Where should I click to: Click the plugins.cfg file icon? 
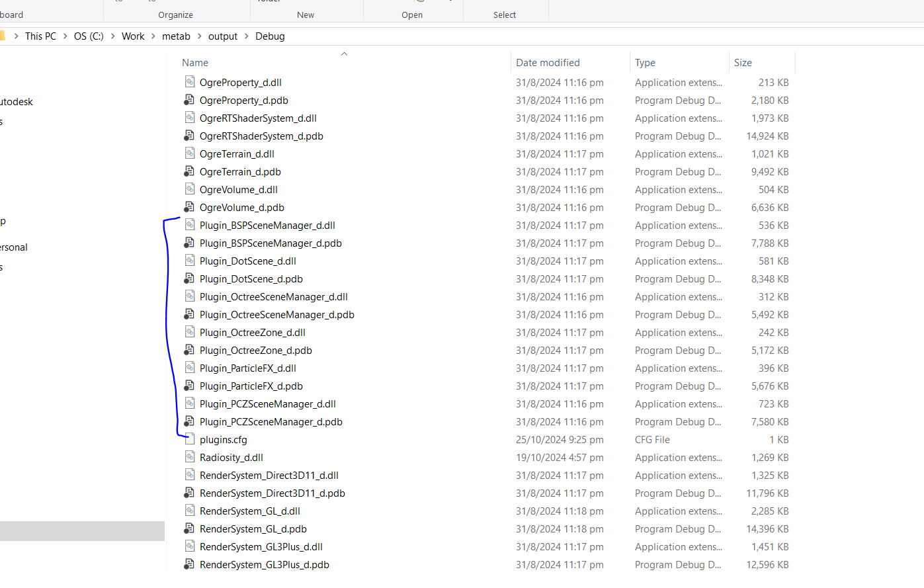189,439
